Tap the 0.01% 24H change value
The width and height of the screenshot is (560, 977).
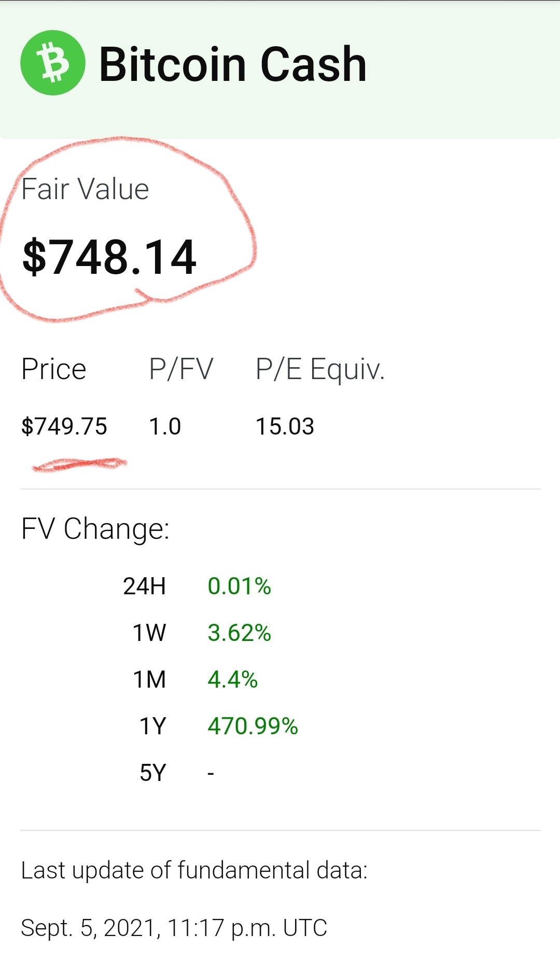tap(239, 587)
